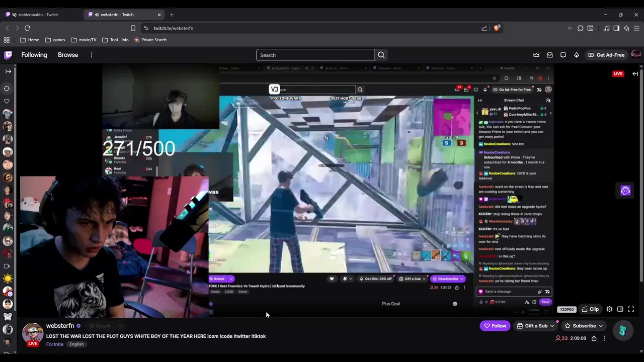This screenshot has height=362, width=644.
Task: Open the Twitch Prime loot crown icon
Action: coord(536,55)
